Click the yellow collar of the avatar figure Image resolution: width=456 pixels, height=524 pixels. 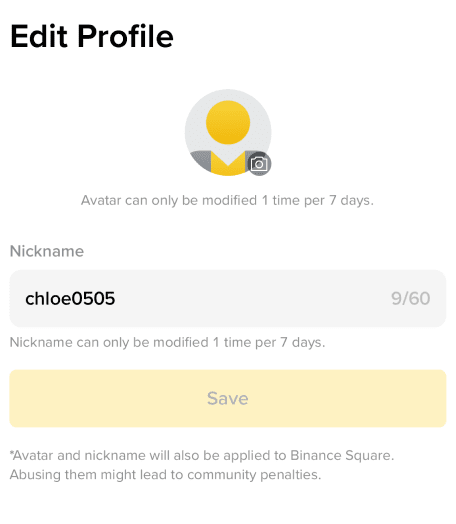[228, 163]
